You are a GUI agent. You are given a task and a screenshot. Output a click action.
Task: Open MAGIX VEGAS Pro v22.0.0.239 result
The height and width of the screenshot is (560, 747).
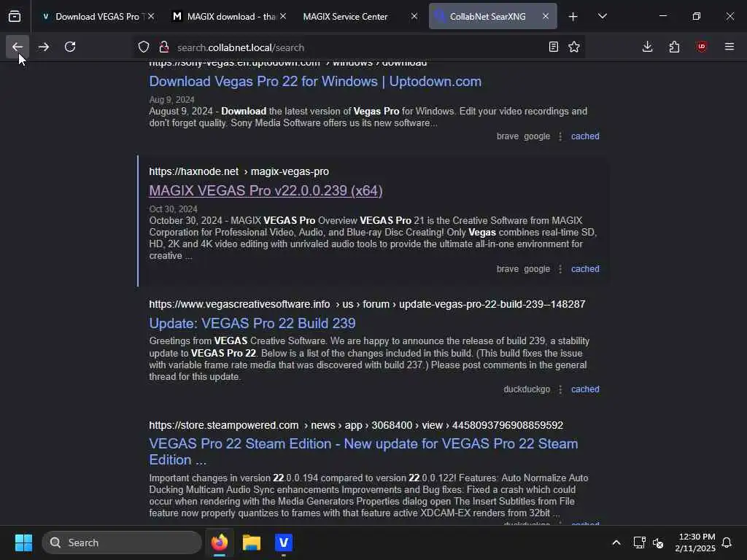[x=266, y=190]
